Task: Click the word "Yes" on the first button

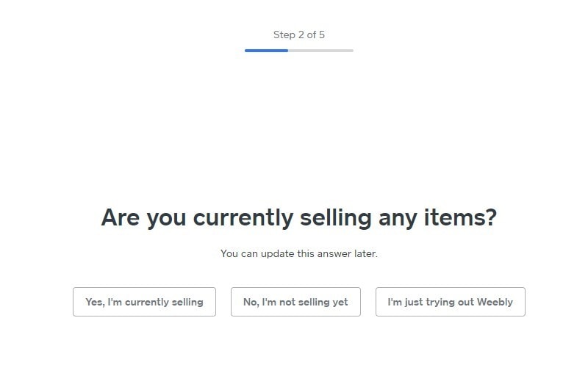Action: 94,302
